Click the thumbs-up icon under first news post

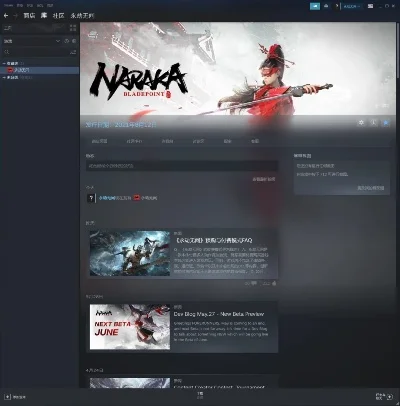(274, 284)
